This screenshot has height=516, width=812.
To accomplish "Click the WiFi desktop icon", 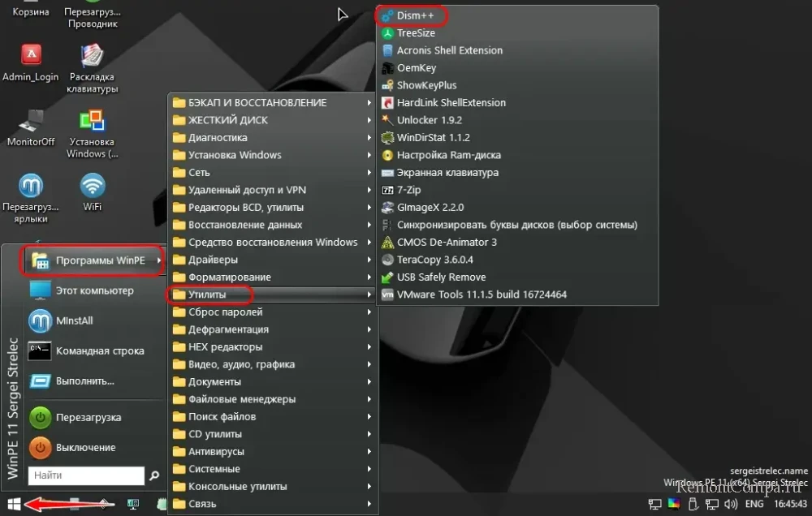I will point(93,192).
